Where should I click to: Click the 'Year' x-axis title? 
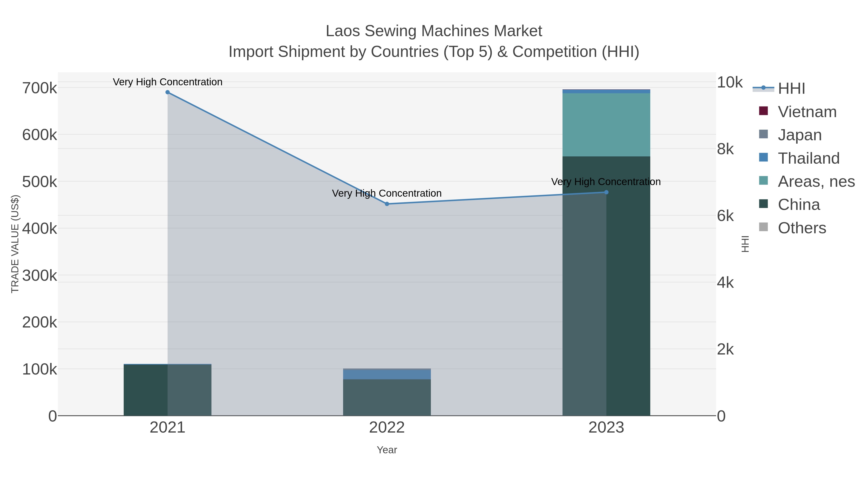tap(387, 450)
